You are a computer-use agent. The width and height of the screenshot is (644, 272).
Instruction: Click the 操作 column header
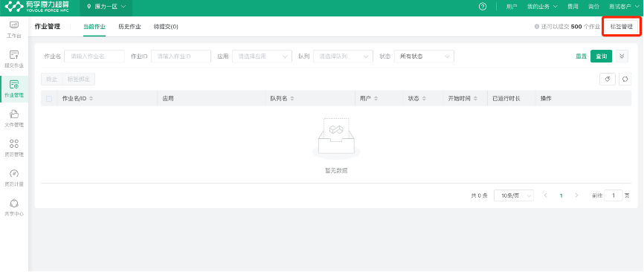click(546, 99)
